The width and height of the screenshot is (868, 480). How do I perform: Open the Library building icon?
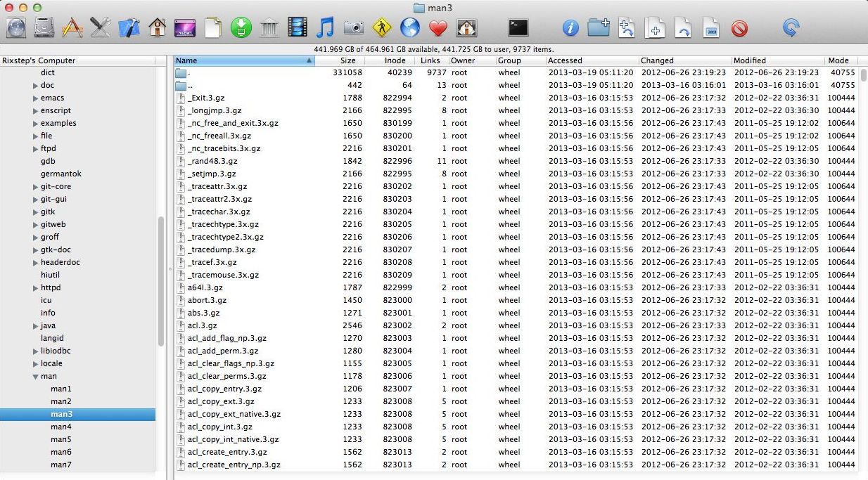269,27
